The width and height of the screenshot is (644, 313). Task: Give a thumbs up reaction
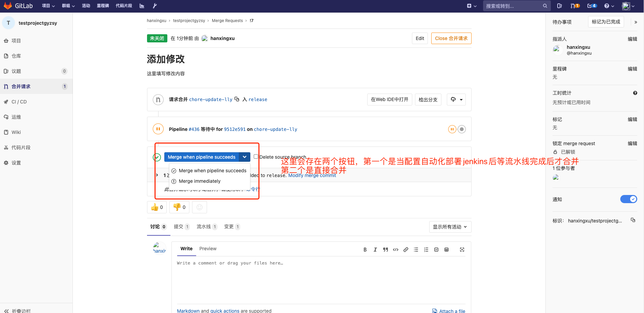pos(157,207)
